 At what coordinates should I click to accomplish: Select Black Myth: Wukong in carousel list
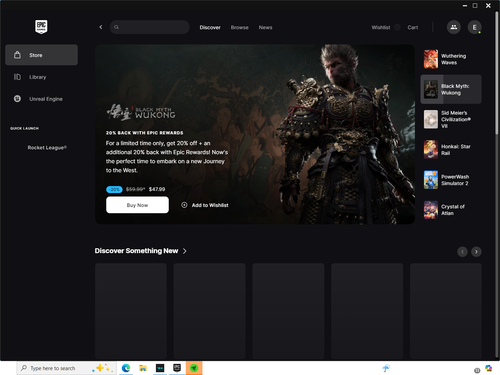point(451,89)
